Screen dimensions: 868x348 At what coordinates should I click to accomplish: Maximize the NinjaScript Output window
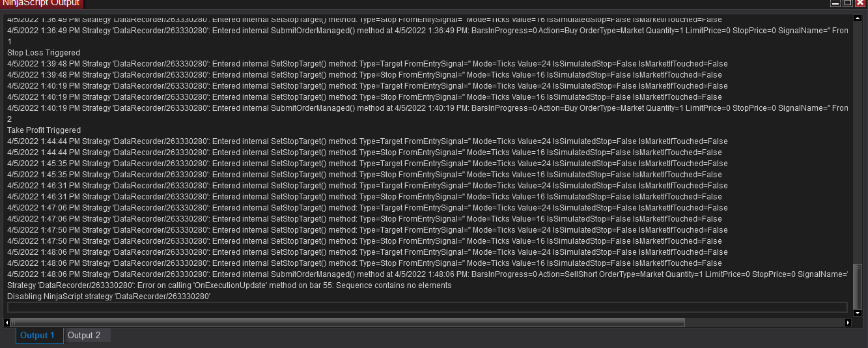coord(848,3)
